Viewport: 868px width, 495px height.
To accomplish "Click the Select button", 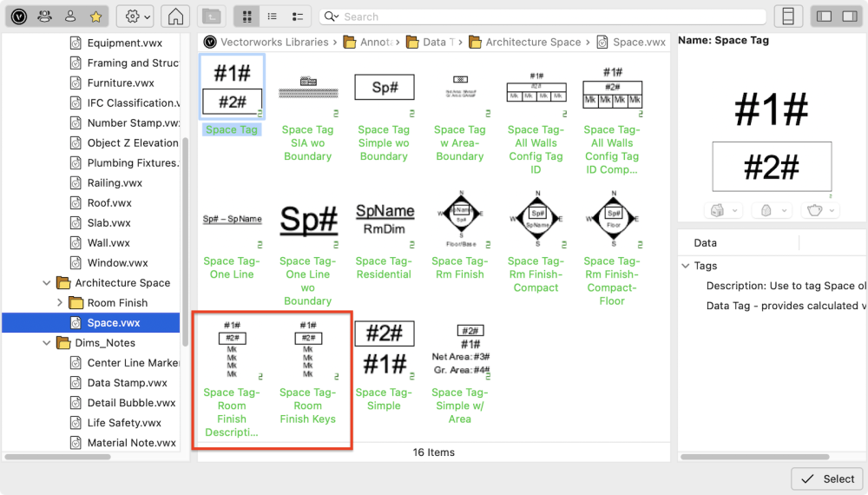I will tap(827, 478).
